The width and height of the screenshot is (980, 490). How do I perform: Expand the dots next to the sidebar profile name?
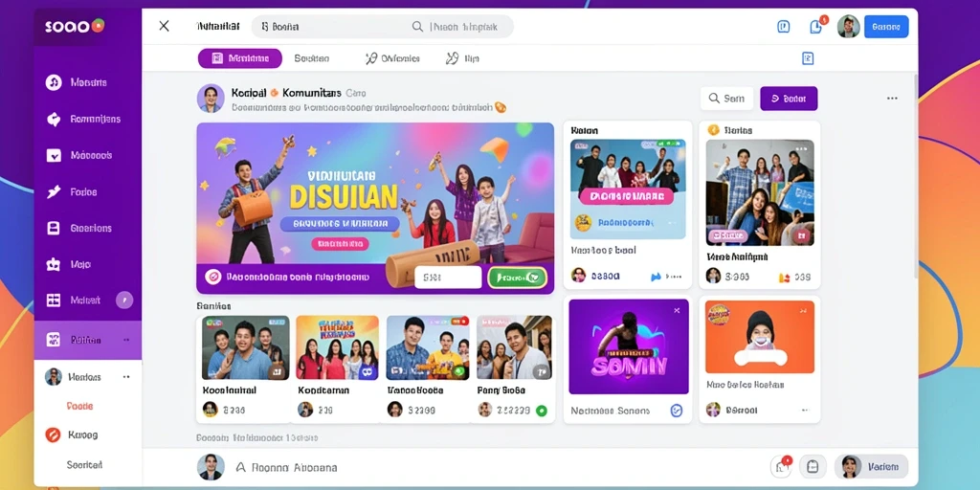click(126, 377)
